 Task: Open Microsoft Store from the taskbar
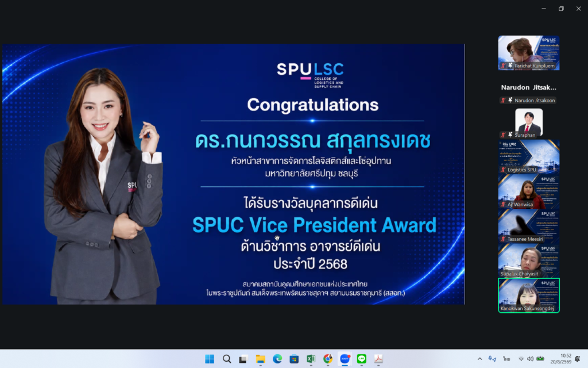pyautogui.click(x=294, y=359)
